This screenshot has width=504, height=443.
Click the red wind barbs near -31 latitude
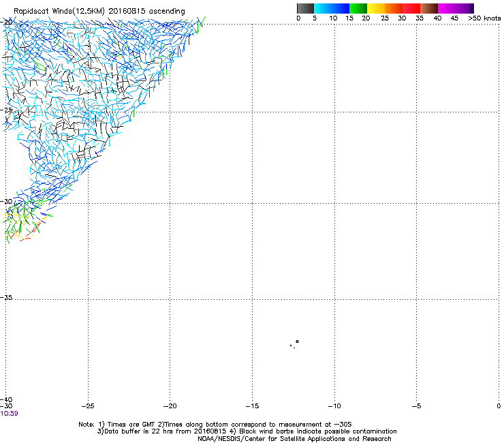[x=35, y=229]
